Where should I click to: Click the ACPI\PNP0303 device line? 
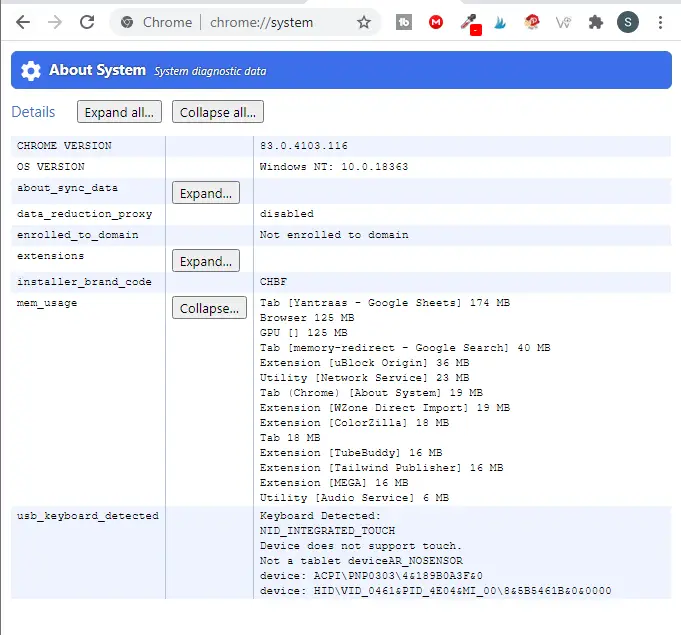[x=371, y=576]
